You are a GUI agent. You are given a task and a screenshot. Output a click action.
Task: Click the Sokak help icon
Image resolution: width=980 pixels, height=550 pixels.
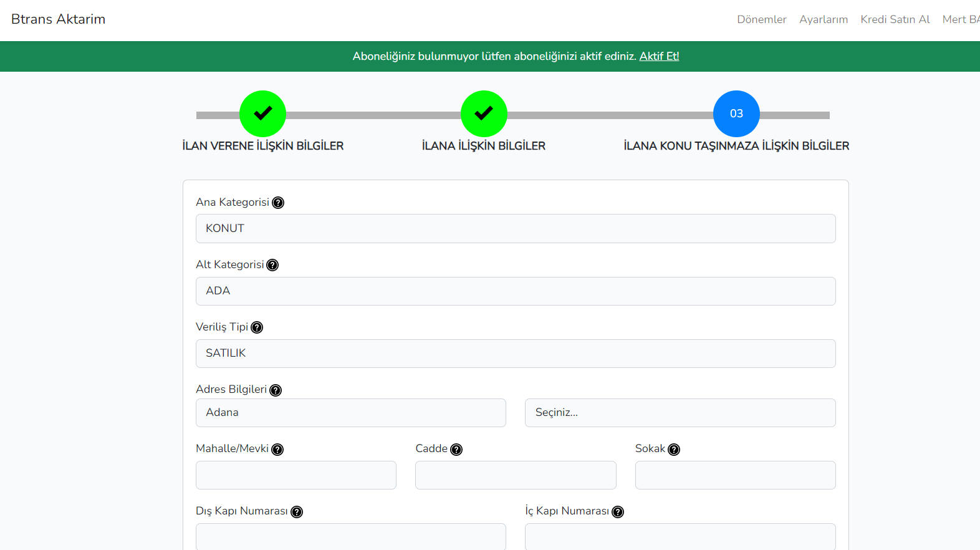click(674, 450)
